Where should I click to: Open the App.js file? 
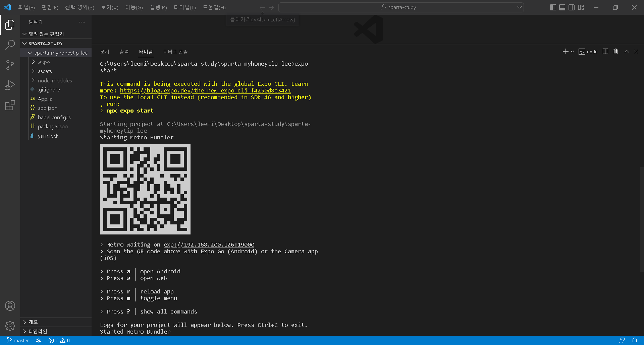click(x=56, y=99)
